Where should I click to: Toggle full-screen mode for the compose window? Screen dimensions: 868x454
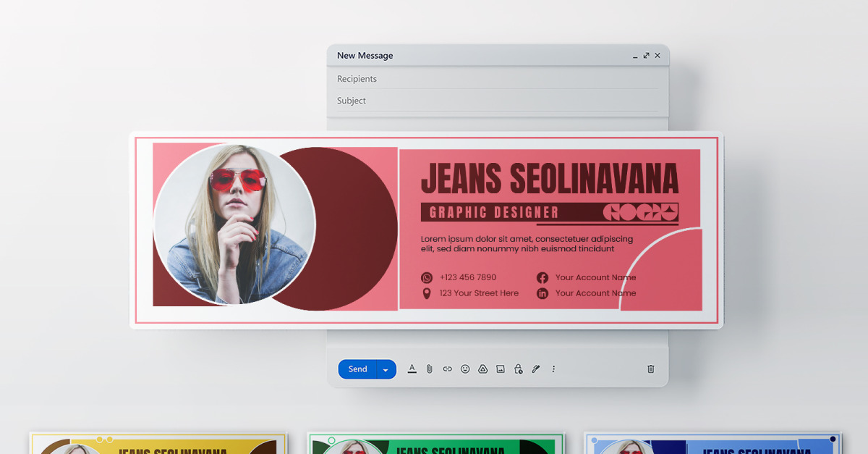[646, 55]
